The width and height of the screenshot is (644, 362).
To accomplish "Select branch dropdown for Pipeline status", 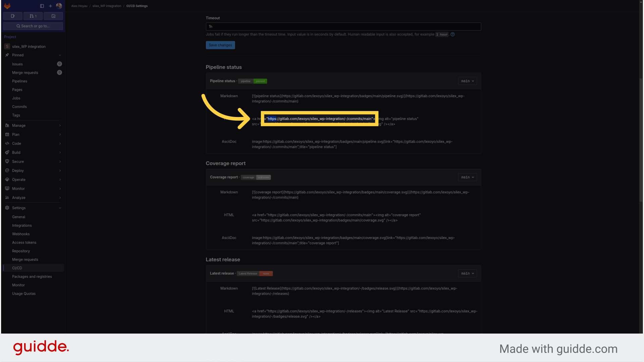I will [467, 81].
